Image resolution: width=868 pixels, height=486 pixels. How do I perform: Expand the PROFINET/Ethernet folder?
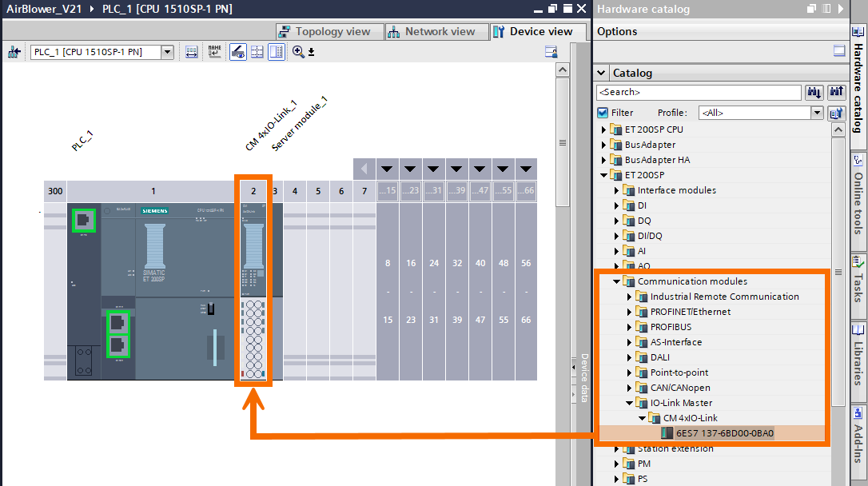point(629,313)
